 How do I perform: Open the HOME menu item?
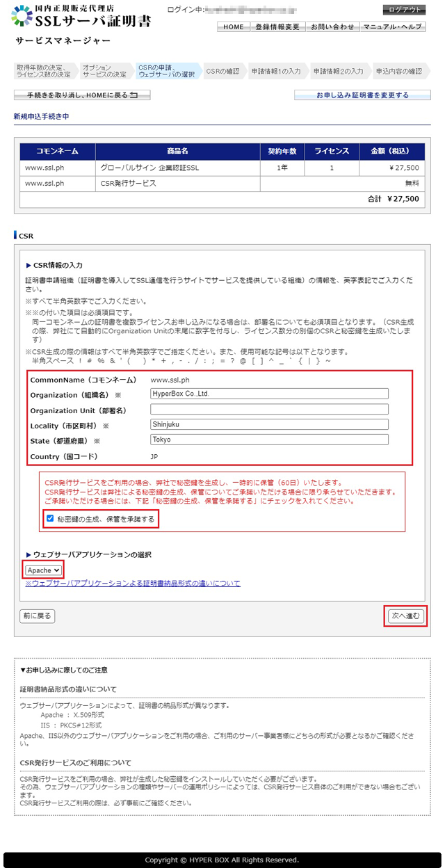[233, 27]
